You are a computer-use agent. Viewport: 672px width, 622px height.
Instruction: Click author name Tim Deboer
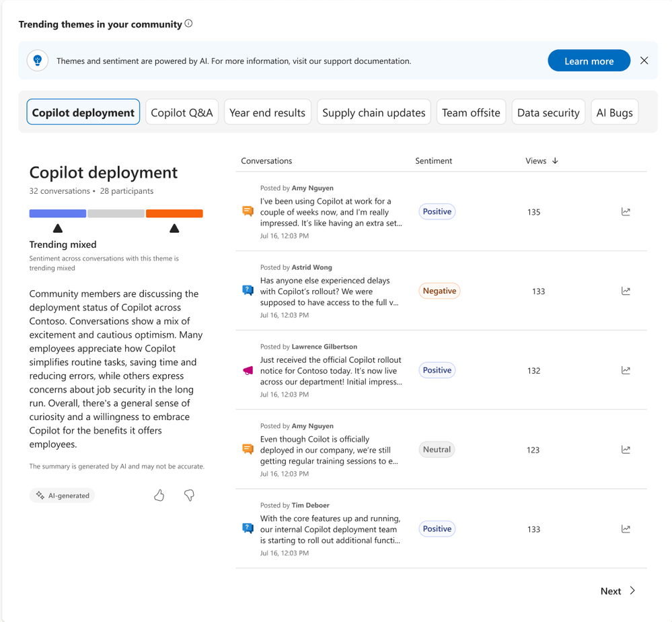coord(310,506)
